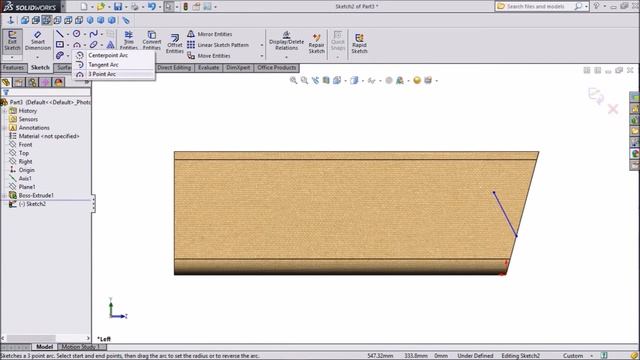Click Repair Sketch
Screen dimensions: 640x360
pos(316,43)
